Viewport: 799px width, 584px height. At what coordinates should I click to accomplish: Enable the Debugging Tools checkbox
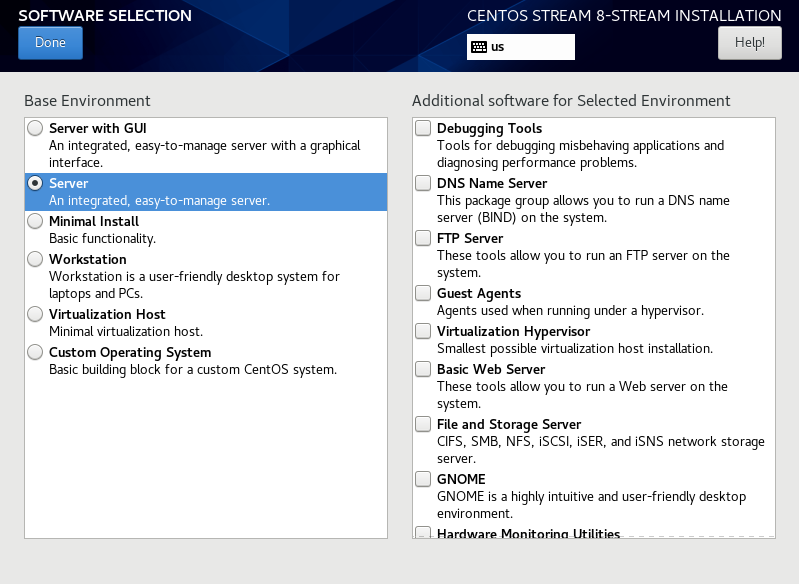(x=423, y=128)
